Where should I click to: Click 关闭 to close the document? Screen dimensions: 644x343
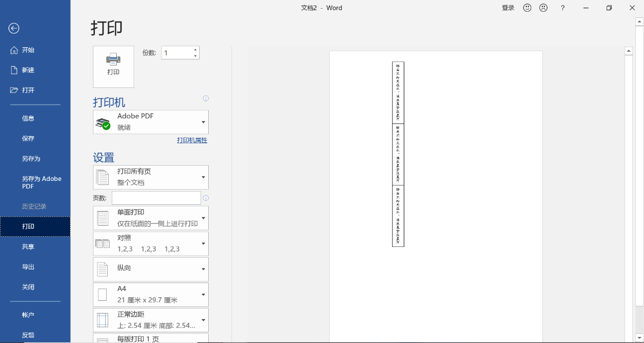[35, 287]
